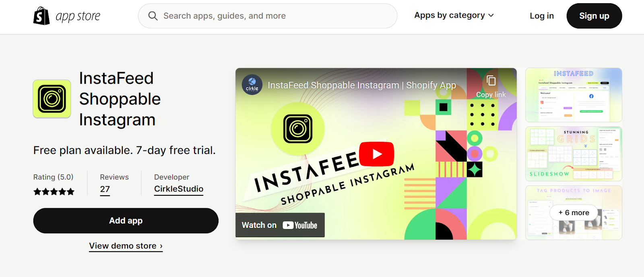Click the Add app button
Screen dimensions: 644x277
[126, 221]
